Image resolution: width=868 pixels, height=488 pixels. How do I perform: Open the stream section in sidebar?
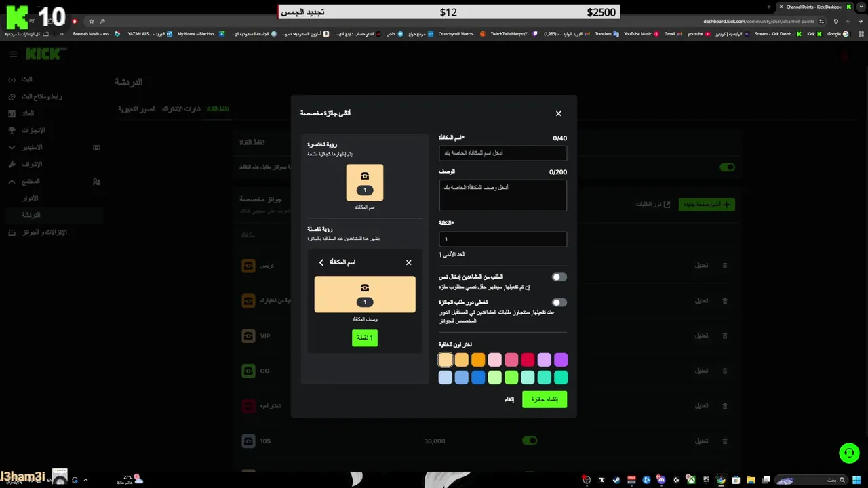pos(26,80)
